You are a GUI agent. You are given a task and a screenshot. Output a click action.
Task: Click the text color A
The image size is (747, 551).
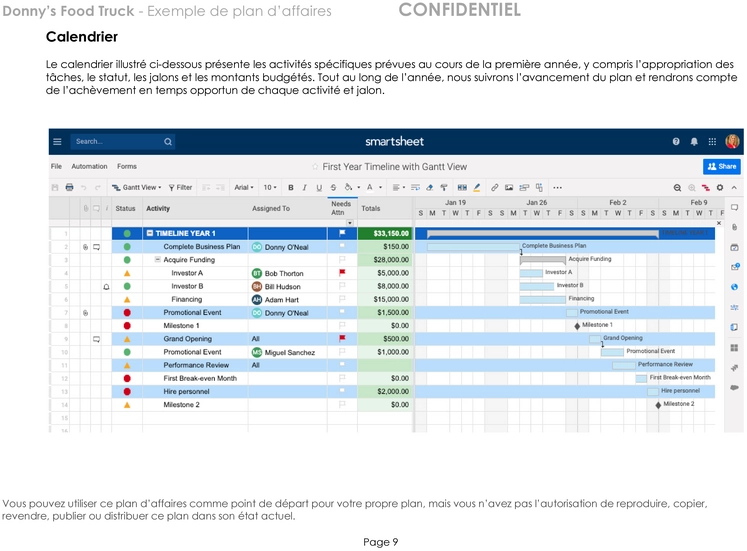coord(370,187)
